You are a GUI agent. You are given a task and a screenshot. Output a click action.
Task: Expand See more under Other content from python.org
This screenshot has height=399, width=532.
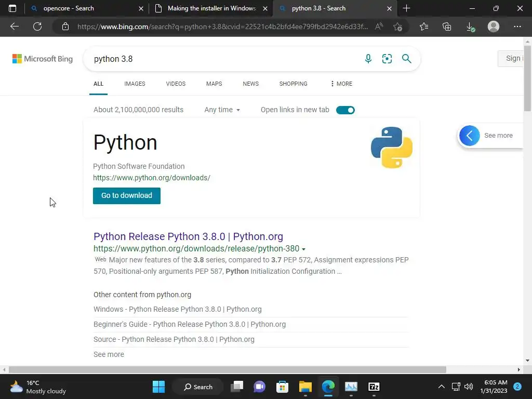[109, 354]
